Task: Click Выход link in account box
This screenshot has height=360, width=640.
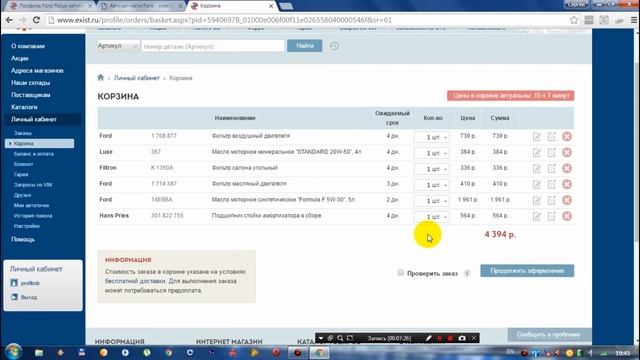Action: pos(29,297)
